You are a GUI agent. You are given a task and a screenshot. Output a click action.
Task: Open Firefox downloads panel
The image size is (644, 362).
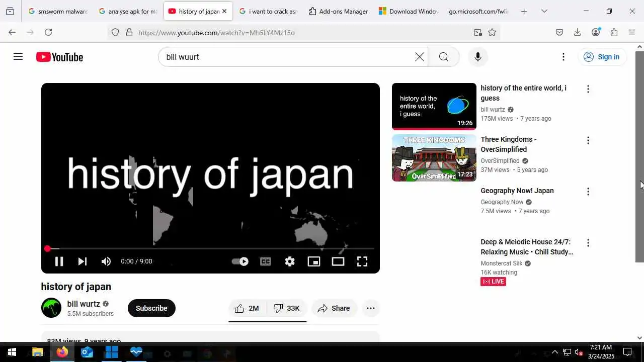pyautogui.click(x=578, y=32)
